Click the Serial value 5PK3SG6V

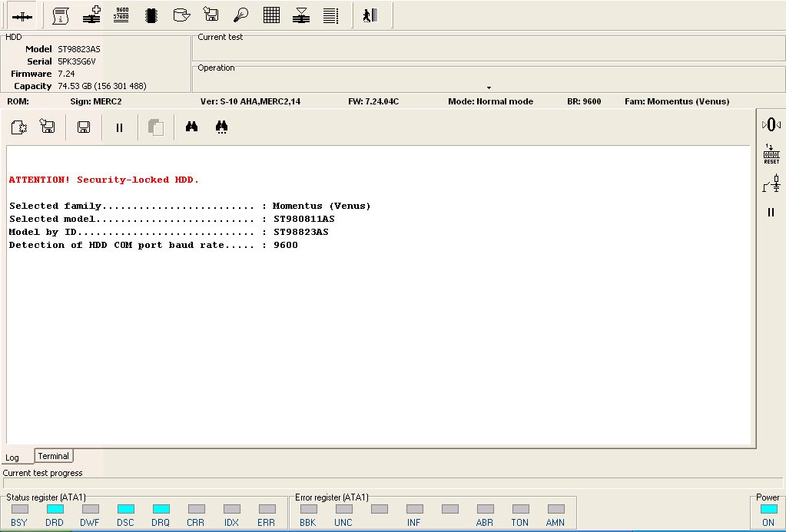tap(77, 61)
